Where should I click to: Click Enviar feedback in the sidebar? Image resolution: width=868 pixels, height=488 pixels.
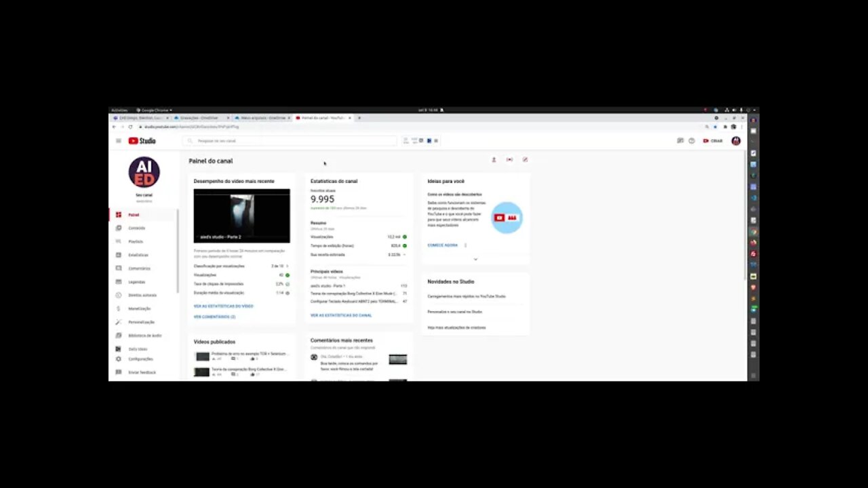tap(142, 372)
